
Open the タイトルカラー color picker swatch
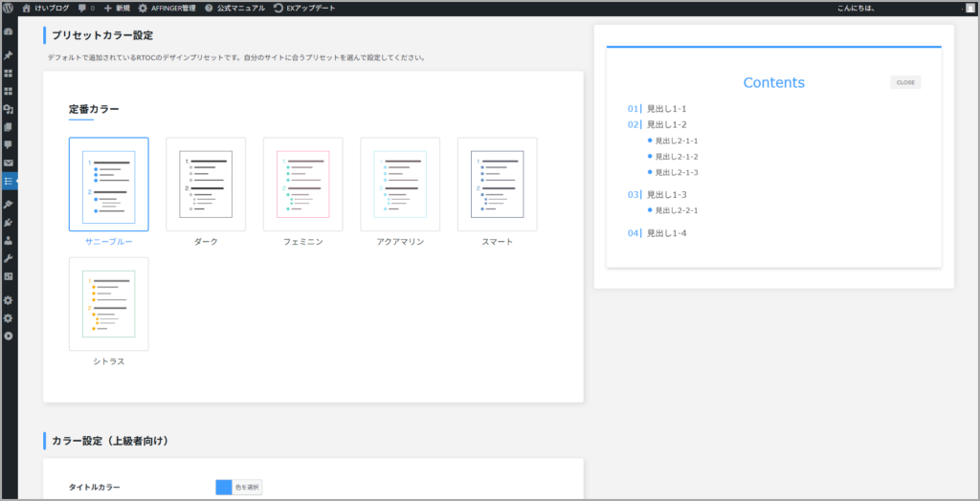click(x=224, y=487)
